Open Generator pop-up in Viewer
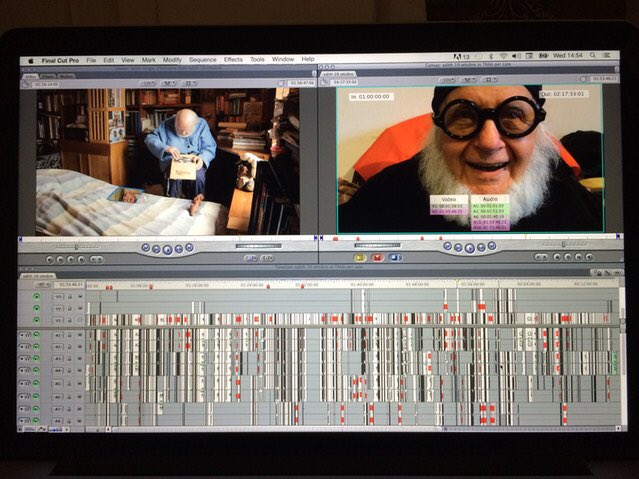The width and height of the screenshot is (639, 479). [267, 258]
